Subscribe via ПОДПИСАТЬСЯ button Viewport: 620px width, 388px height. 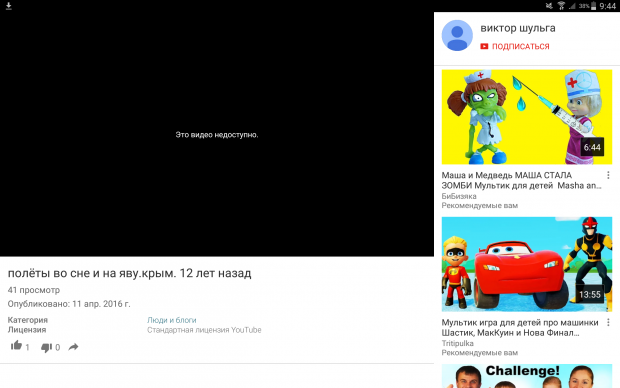click(515, 46)
